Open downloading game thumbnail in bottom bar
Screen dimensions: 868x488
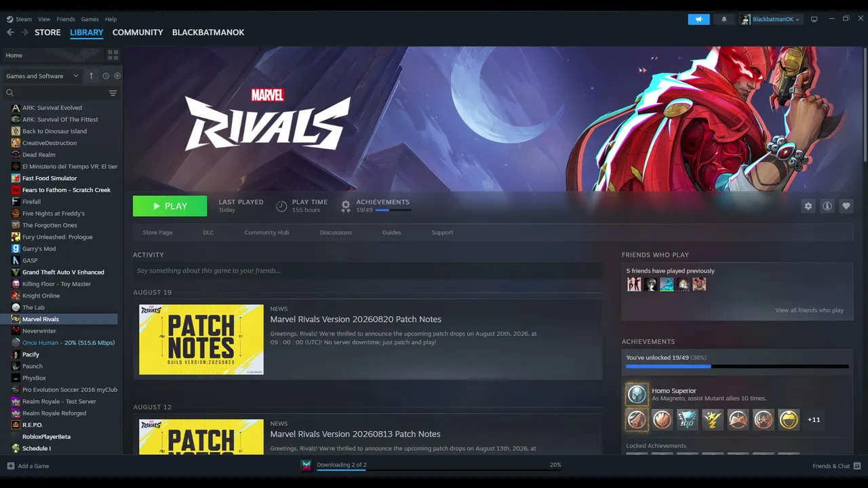tap(307, 466)
